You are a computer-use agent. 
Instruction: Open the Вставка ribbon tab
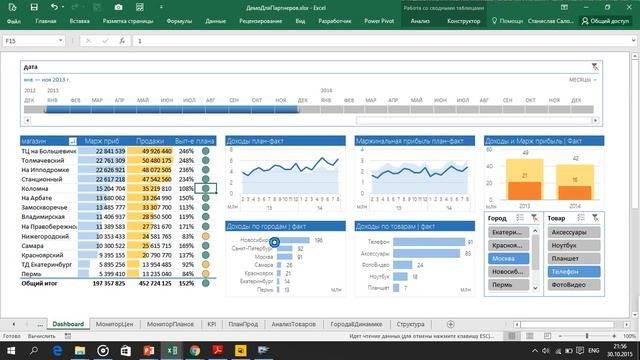[x=80, y=21]
